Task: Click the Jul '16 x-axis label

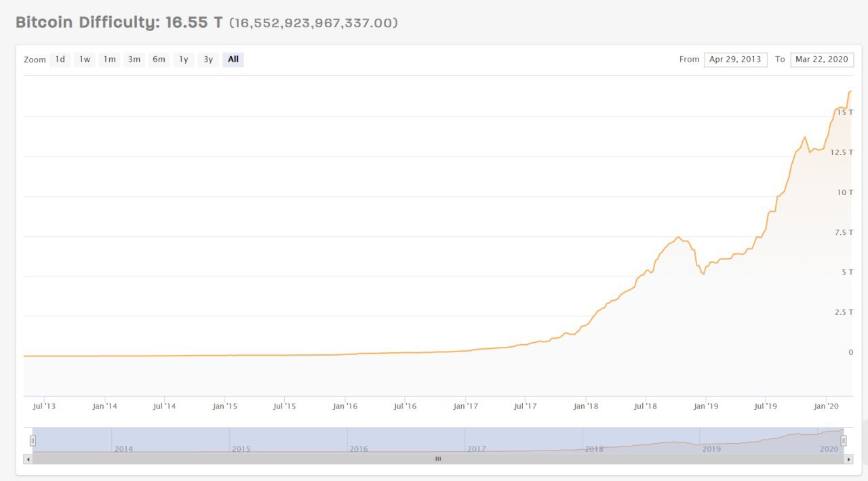Action: click(x=405, y=406)
